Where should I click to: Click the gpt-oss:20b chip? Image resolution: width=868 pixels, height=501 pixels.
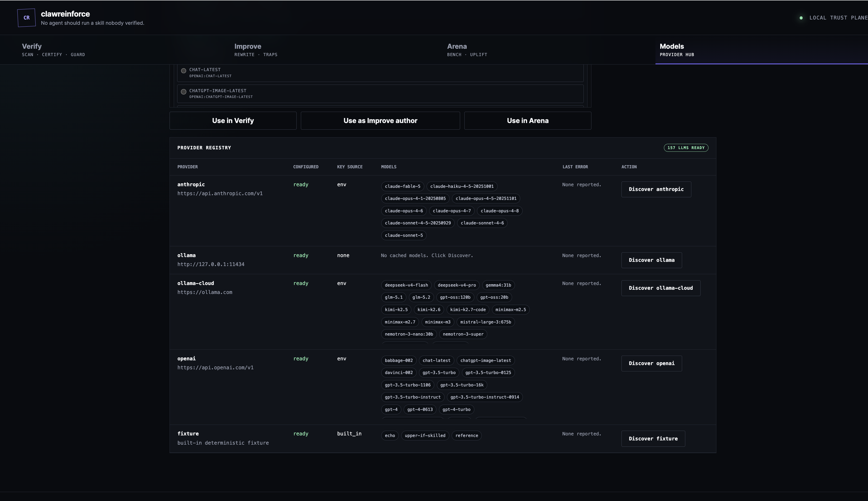click(494, 297)
